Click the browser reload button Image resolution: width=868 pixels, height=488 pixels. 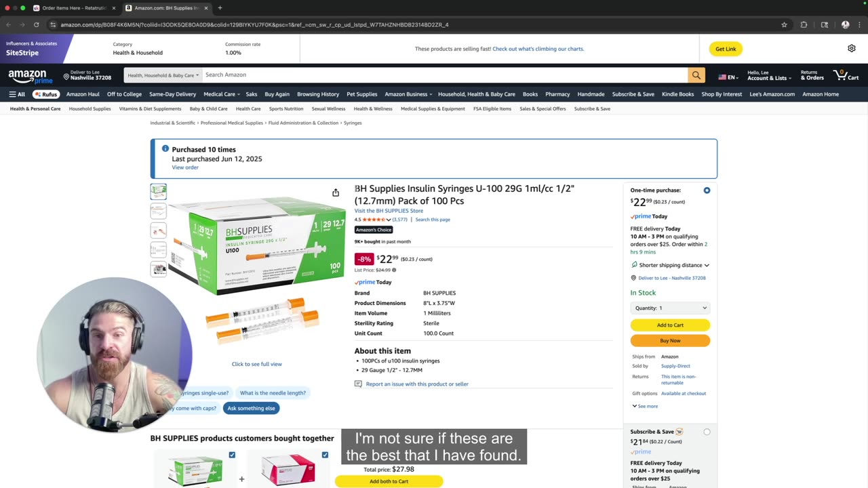36,24
